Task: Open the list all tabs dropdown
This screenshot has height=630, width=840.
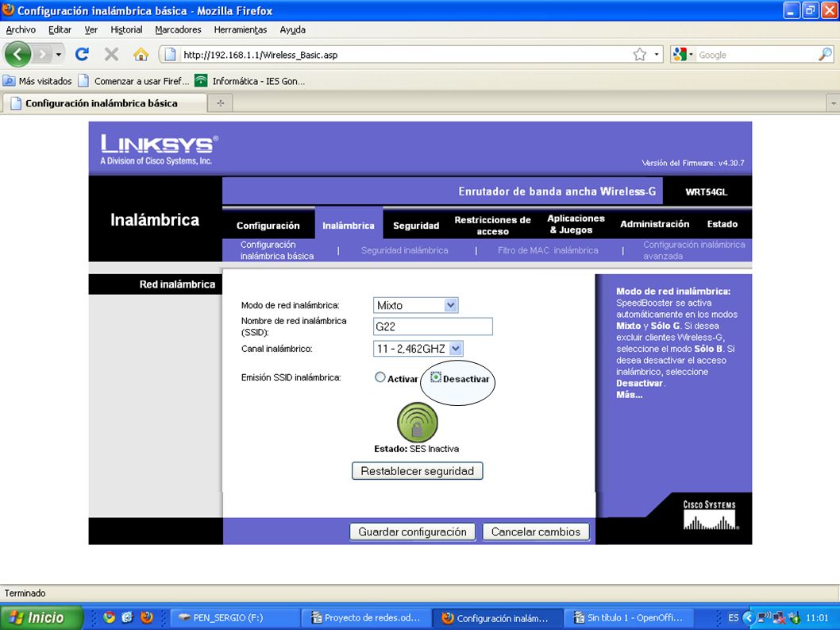Action: click(x=833, y=103)
